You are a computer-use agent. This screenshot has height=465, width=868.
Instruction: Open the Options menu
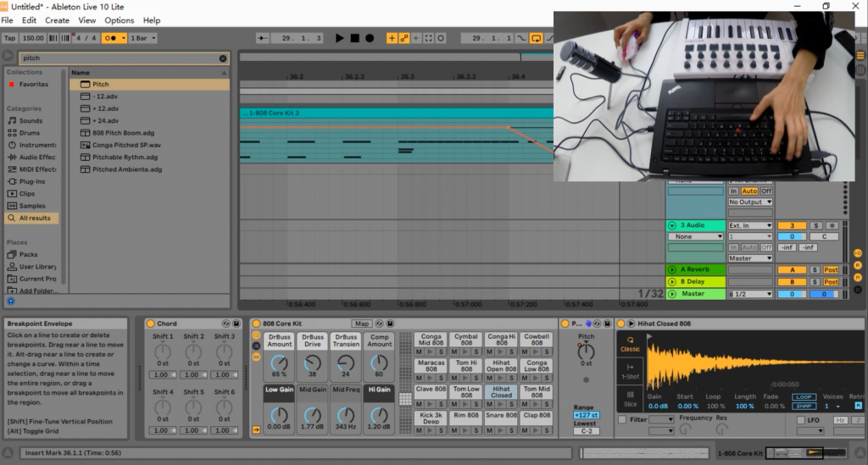click(119, 20)
